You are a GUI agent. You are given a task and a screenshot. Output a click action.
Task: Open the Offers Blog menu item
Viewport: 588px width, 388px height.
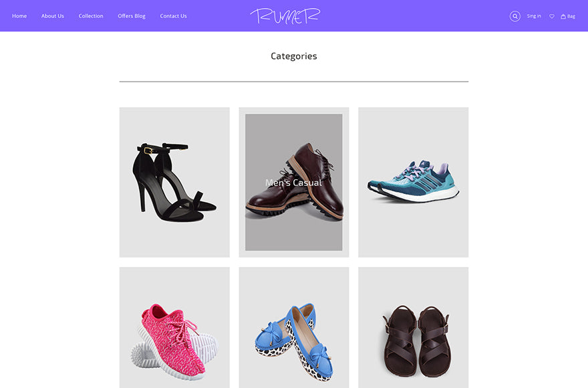tap(132, 16)
